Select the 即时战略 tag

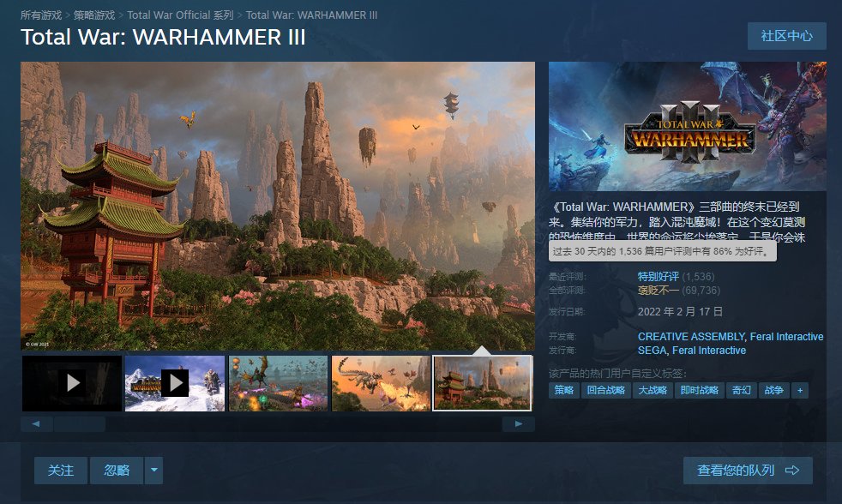point(699,390)
